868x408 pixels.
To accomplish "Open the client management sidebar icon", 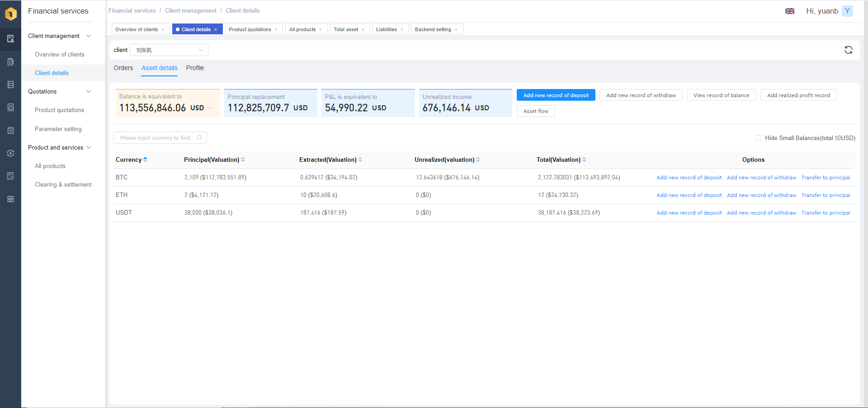I will pyautogui.click(x=11, y=39).
